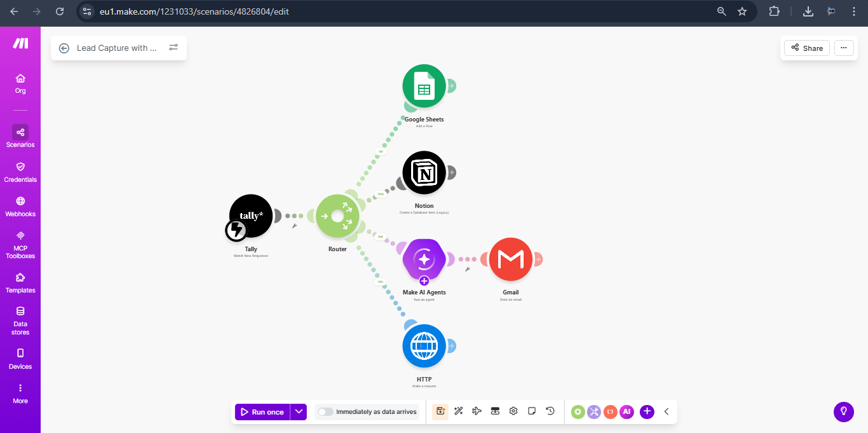The width and height of the screenshot is (868, 433).
Task: Add module after Notion
Action: coord(452,172)
